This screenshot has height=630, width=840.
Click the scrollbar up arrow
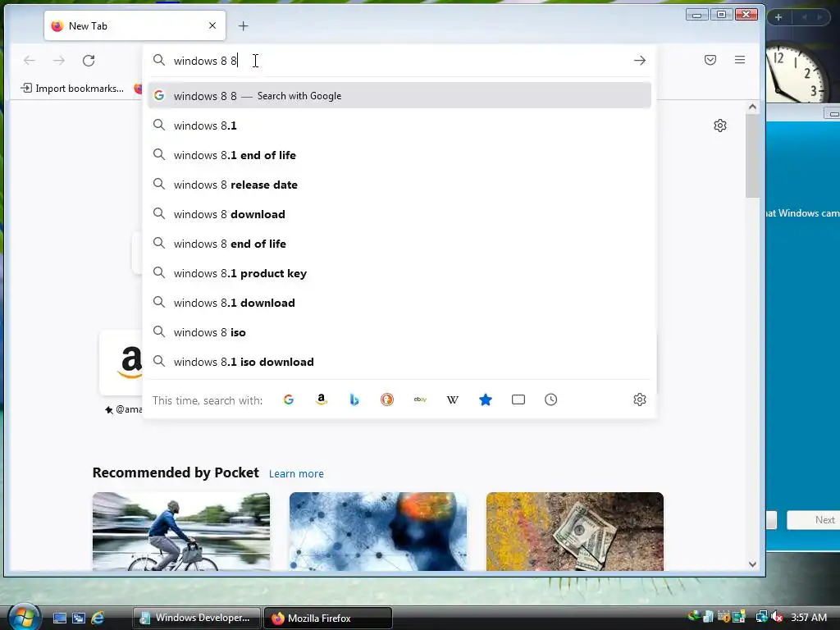[x=752, y=107]
